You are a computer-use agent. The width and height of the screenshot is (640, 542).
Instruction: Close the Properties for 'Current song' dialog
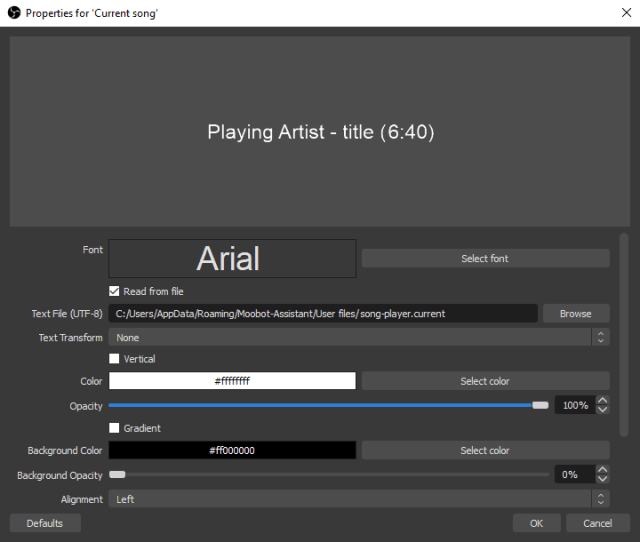pyautogui.click(x=626, y=13)
